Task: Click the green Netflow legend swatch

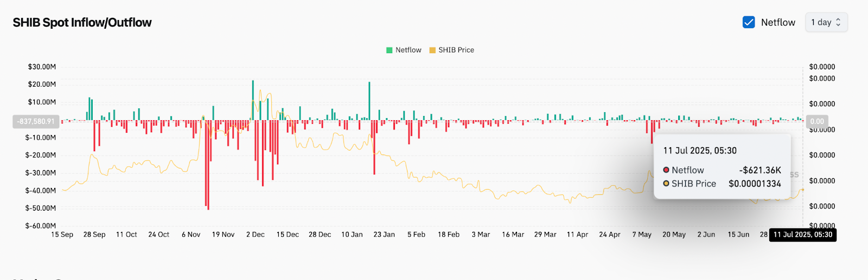Action: [389, 50]
